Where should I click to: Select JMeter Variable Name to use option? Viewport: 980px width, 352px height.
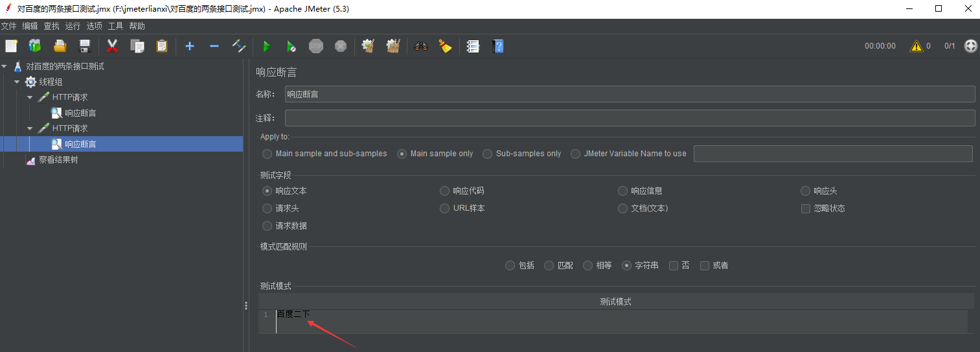pyautogui.click(x=628, y=154)
